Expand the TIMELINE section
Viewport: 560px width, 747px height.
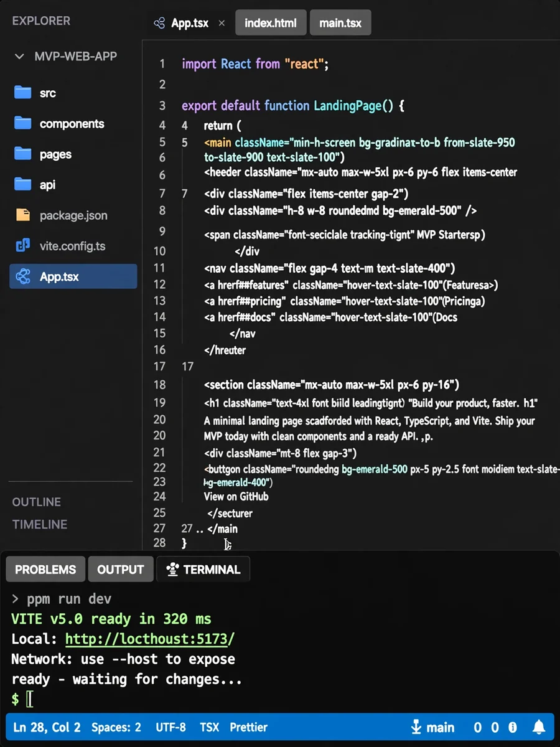pyautogui.click(x=40, y=524)
